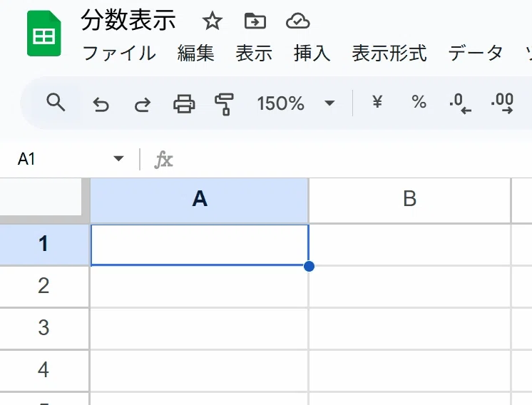Open the ファイル menu
Image resolution: width=532 pixels, height=405 pixels.
point(119,53)
